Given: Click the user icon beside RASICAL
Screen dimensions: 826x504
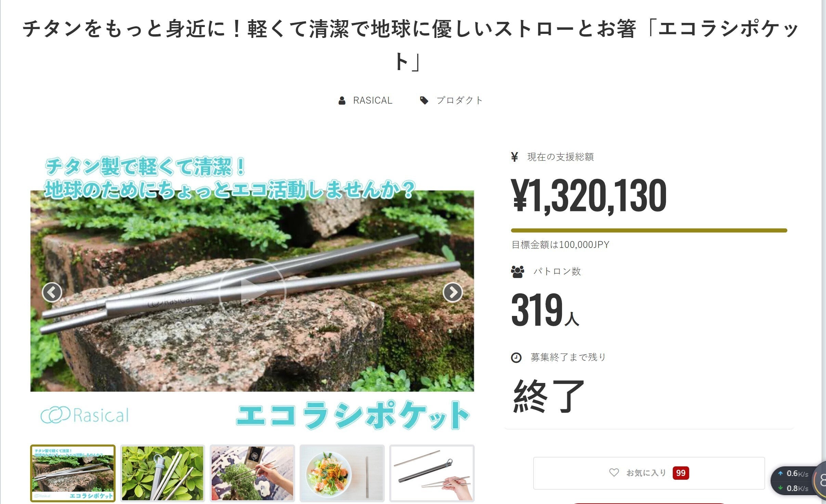Looking at the screenshot, I should (342, 101).
